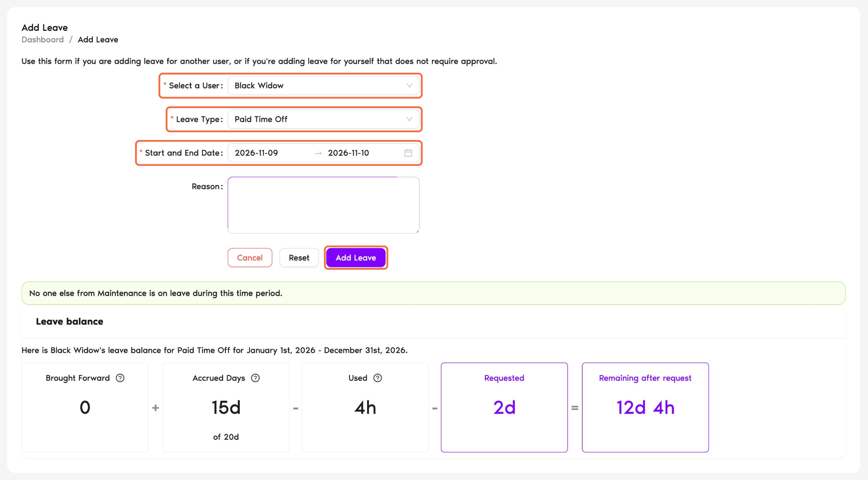The image size is (868, 480).
Task: Show Used help tooltip icon
Action: click(x=378, y=378)
